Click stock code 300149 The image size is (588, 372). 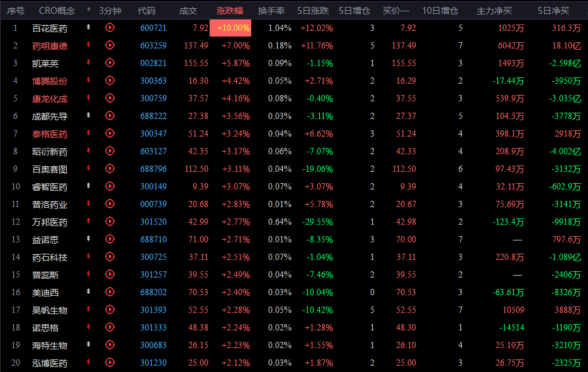154,186
